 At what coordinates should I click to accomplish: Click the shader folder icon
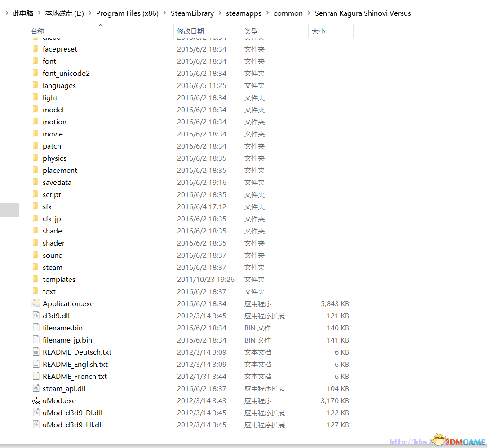click(x=36, y=242)
